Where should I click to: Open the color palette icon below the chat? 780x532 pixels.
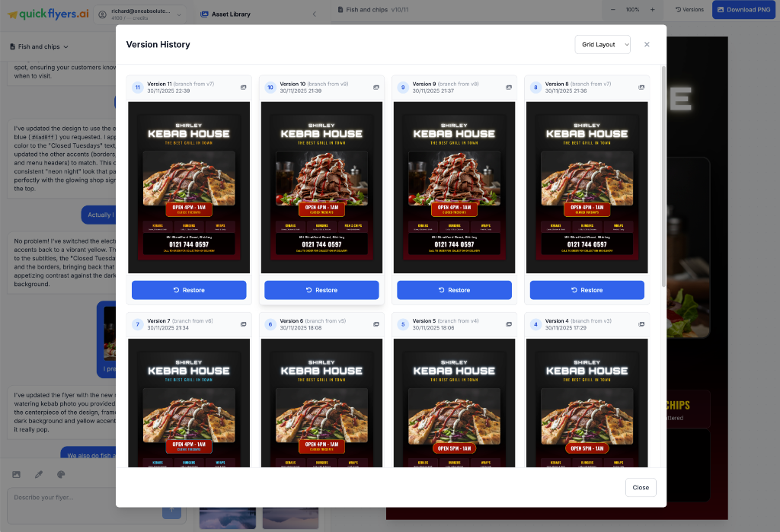61,475
